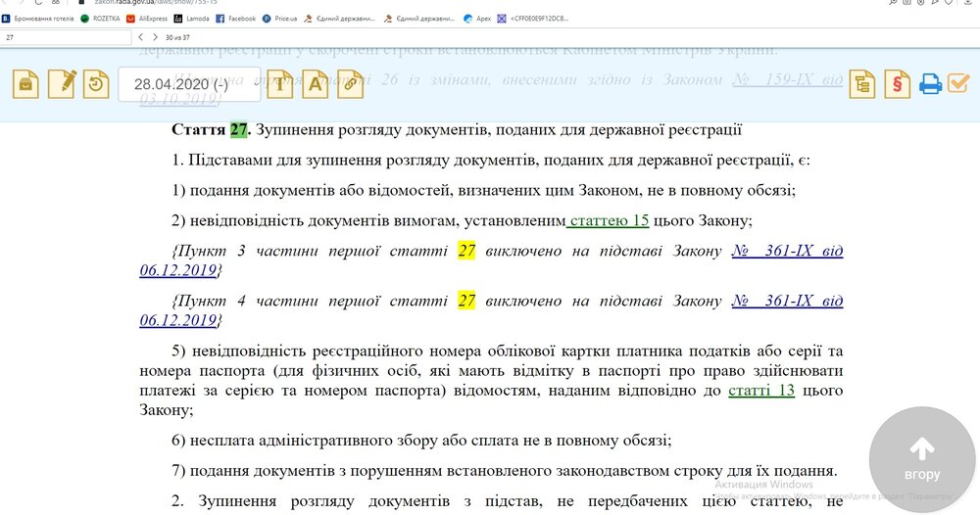The image size is (980, 515).
Task: Click the '30 из 37' match counter
Action: [x=177, y=37]
